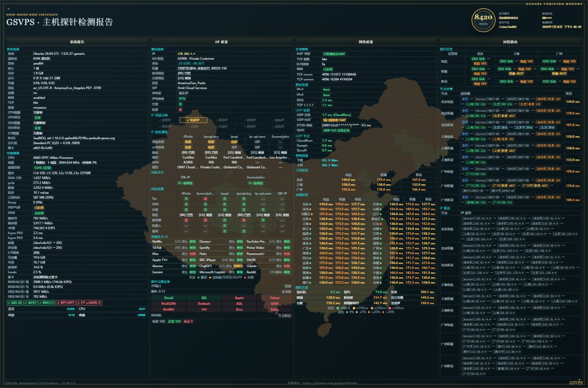Click the crossed EPT/NPT badge

(67, 302)
